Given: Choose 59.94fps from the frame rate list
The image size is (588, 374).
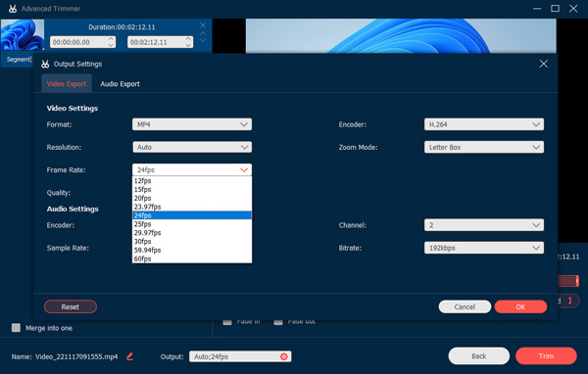Looking at the screenshot, I should click(x=192, y=250).
